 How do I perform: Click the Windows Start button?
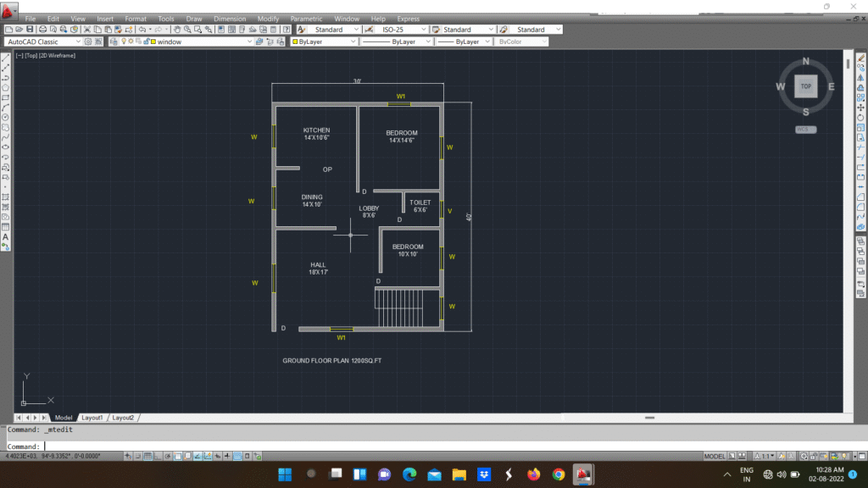[x=285, y=474]
